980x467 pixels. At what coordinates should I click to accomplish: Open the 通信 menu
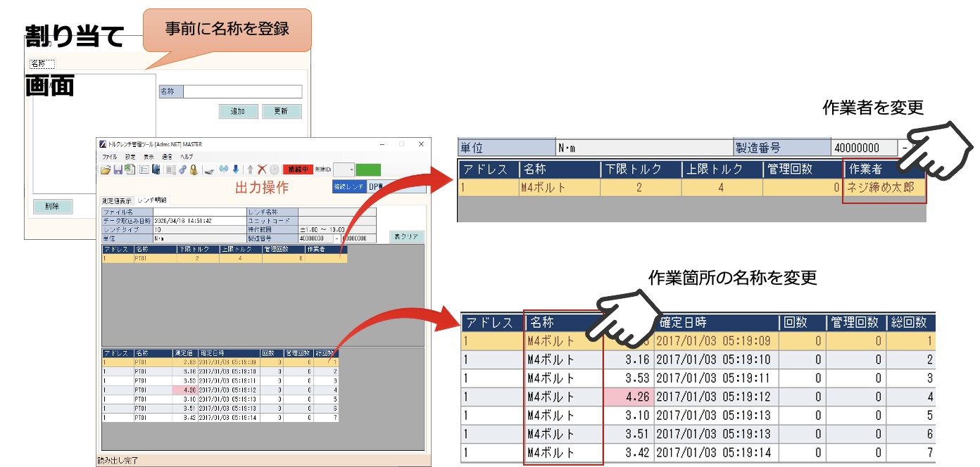click(x=167, y=157)
